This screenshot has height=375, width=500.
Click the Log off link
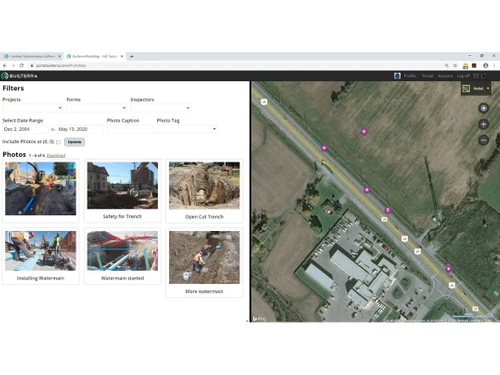click(x=463, y=76)
